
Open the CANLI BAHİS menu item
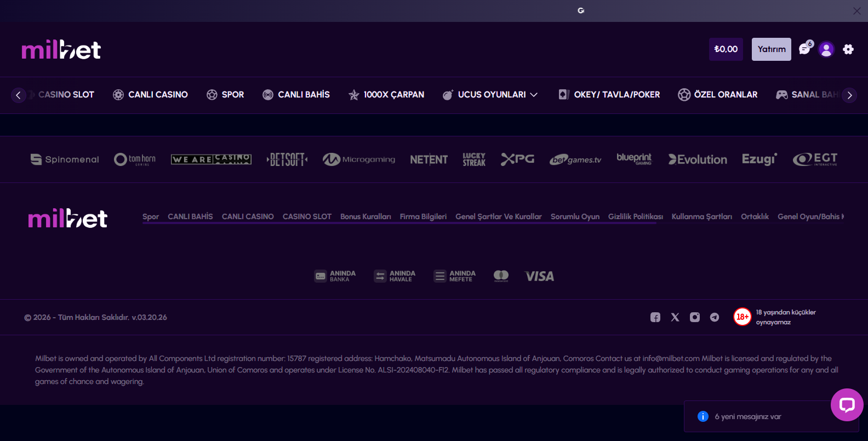pyautogui.click(x=296, y=95)
